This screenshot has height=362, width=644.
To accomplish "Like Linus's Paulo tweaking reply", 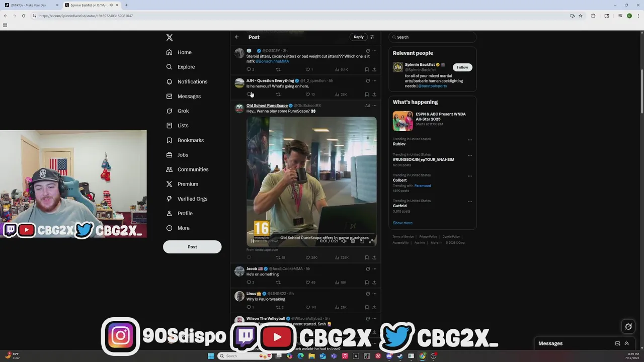I will pos(308,307).
